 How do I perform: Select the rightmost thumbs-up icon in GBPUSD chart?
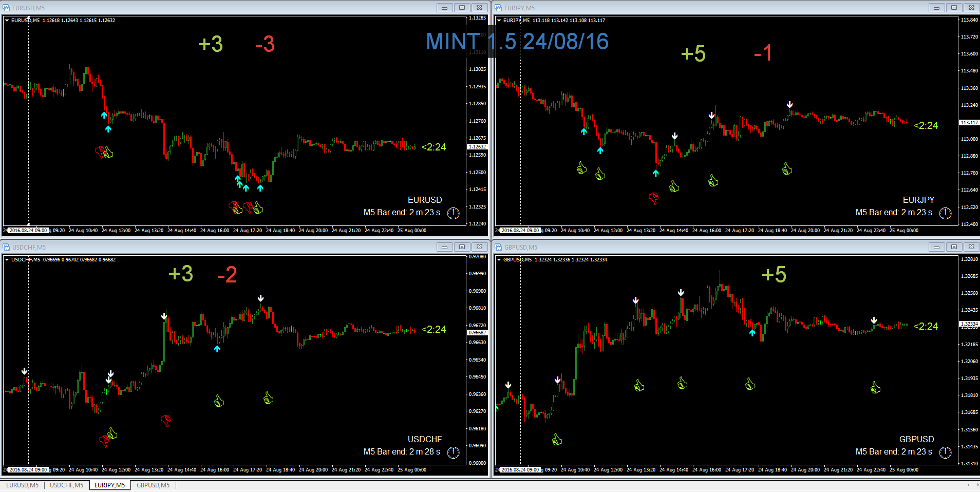875,387
